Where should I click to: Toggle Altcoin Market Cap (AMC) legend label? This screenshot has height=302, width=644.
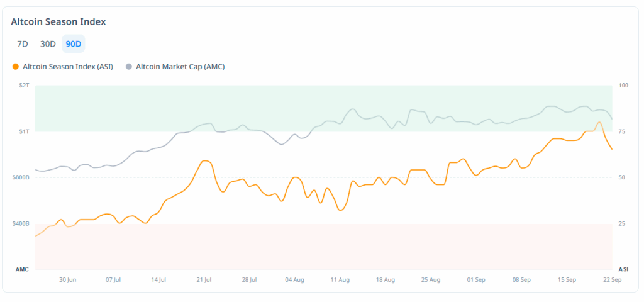(180, 67)
